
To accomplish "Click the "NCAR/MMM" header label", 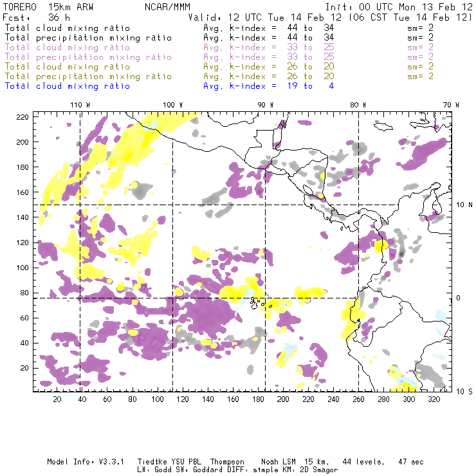I will click(167, 7).
